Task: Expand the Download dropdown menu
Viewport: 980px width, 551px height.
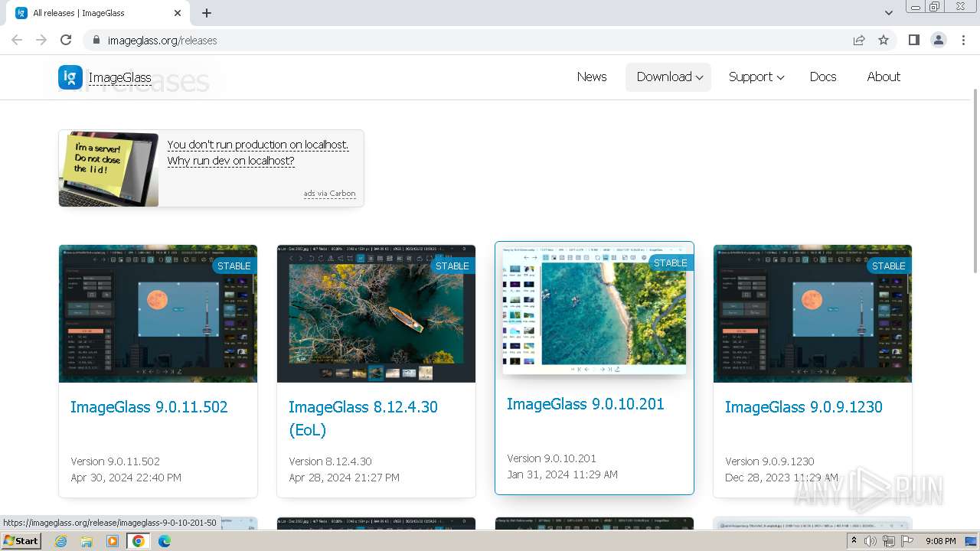Action: [668, 77]
